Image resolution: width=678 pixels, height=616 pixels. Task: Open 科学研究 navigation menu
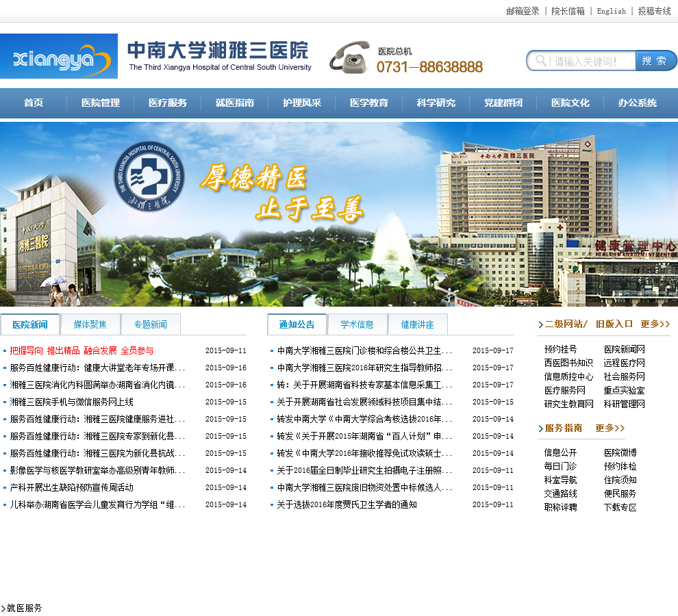[436, 103]
